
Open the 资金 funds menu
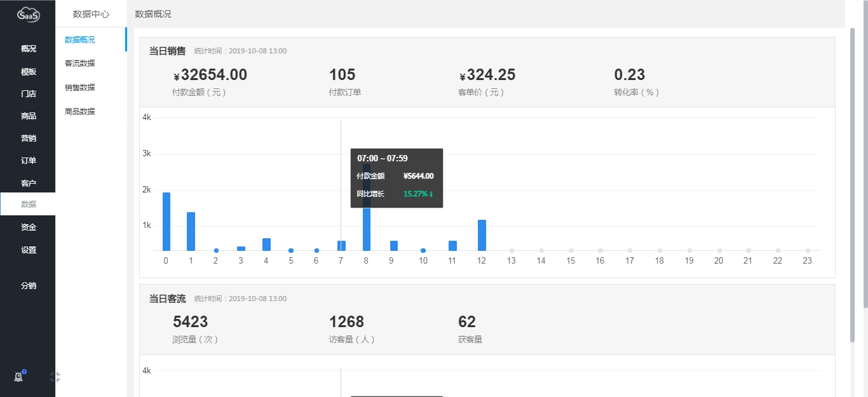point(28,227)
